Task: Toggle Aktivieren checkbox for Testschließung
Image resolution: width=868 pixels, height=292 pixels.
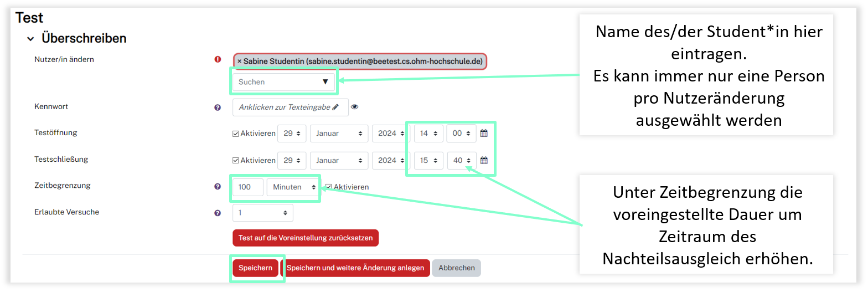Action: [x=236, y=160]
